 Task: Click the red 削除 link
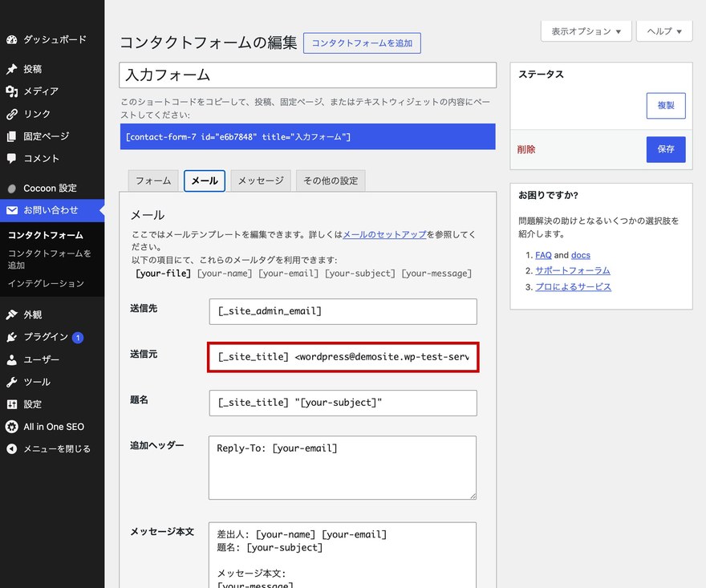(526, 149)
